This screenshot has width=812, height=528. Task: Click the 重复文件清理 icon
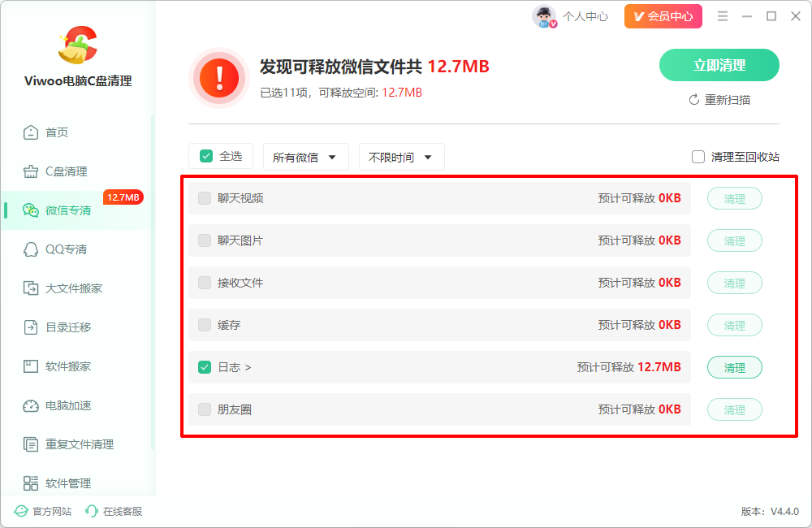pyautogui.click(x=31, y=444)
